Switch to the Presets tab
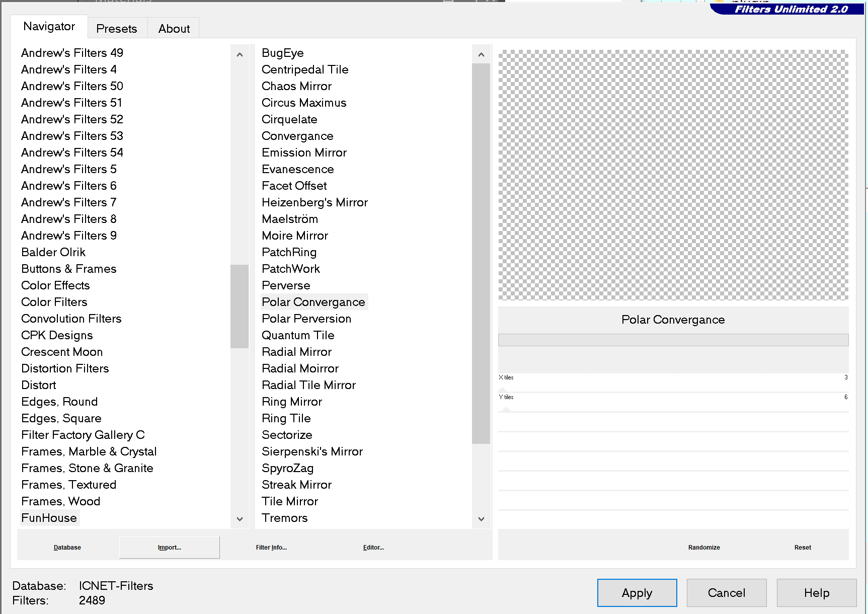Viewport: 868px width, 614px height. click(x=117, y=29)
